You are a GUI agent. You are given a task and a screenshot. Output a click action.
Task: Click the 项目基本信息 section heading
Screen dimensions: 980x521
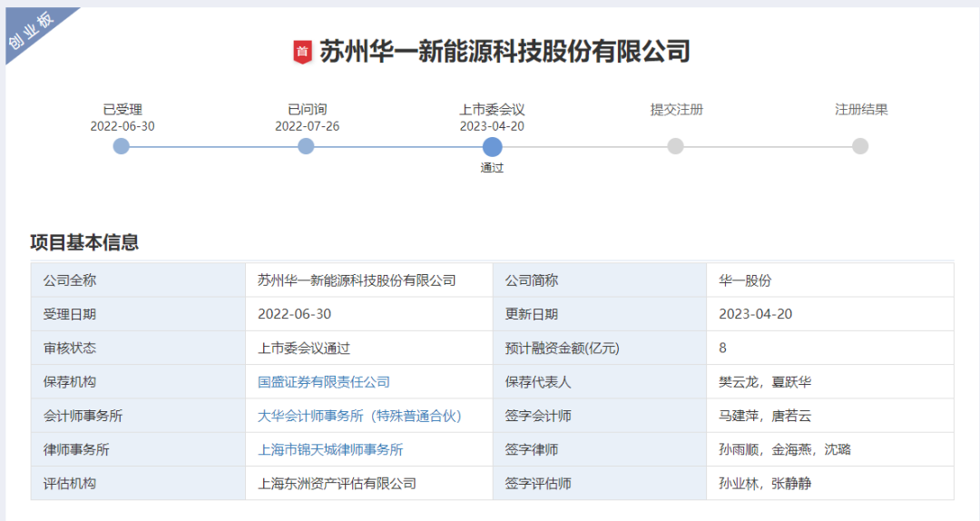84,242
